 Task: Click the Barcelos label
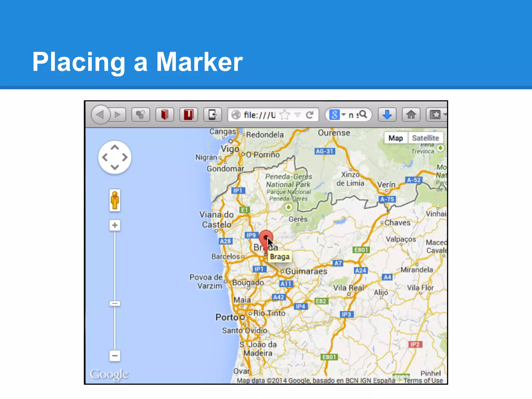tap(225, 256)
